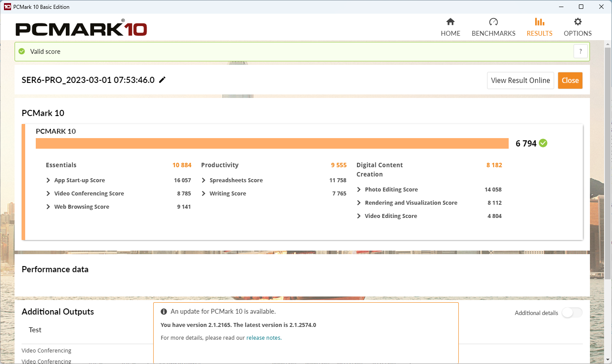The width and height of the screenshot is (612, 364).
Task: Select the RESULTS bar chart icon
Action: tap(540, 22)
